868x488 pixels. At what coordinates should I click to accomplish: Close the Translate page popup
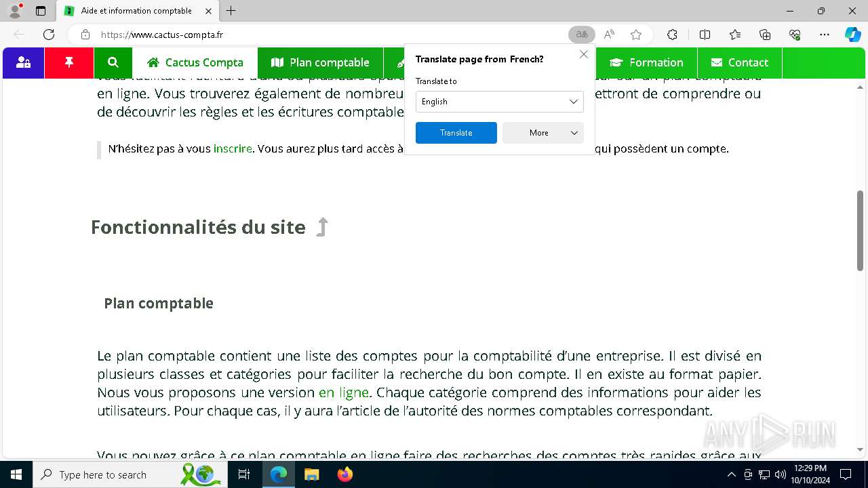583,54
